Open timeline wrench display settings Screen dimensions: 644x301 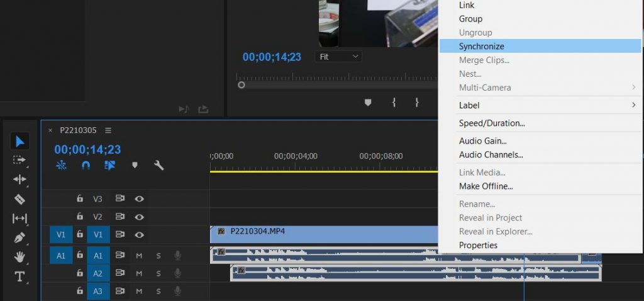point(158,166)
